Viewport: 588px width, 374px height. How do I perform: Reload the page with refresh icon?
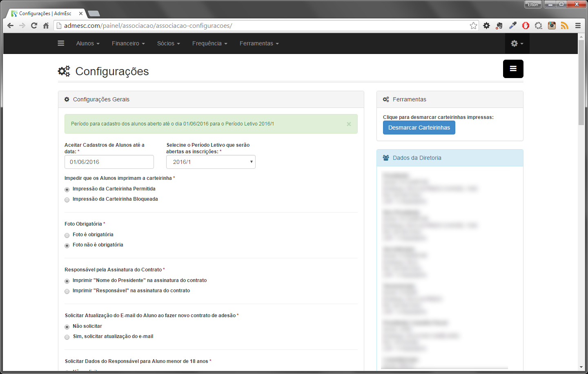34,26
